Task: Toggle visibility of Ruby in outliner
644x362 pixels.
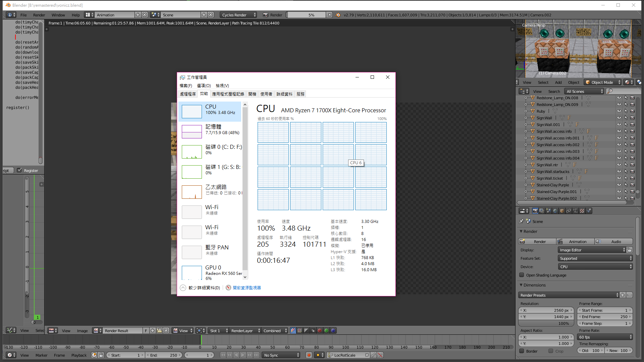Action: pyautogui.click(x=619, y=111)
